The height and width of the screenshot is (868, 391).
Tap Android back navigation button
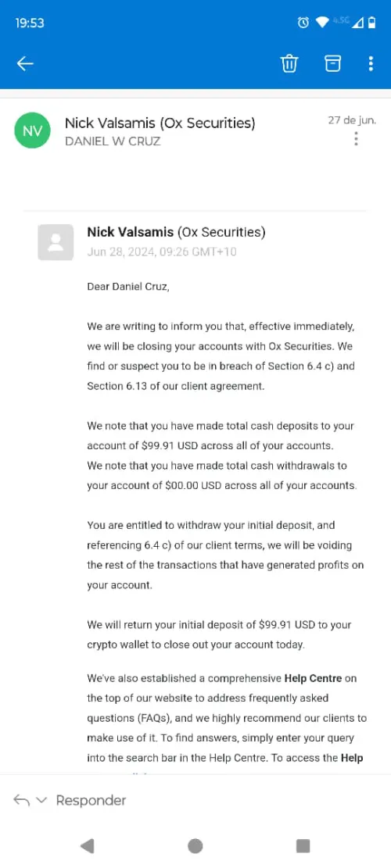tap(87, 846)
